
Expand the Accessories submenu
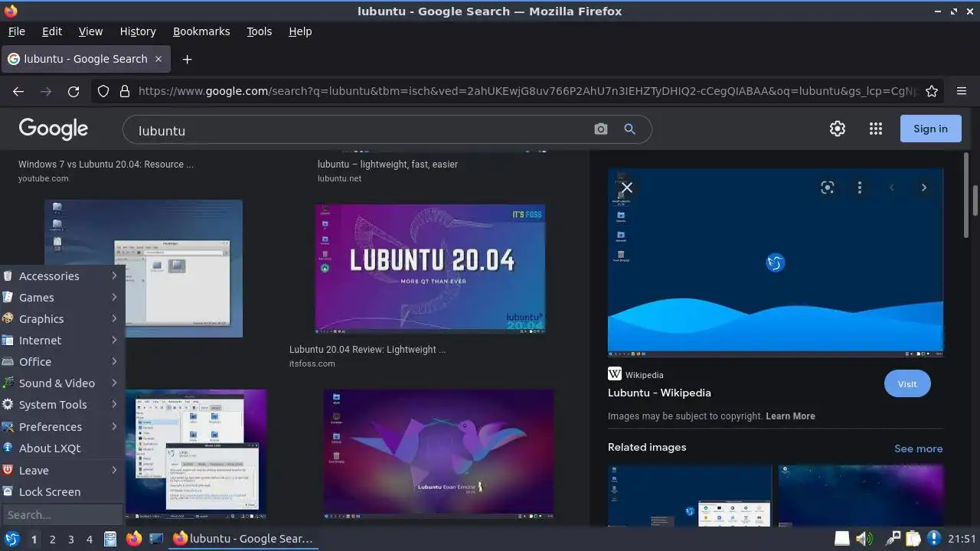pos(62,275)
